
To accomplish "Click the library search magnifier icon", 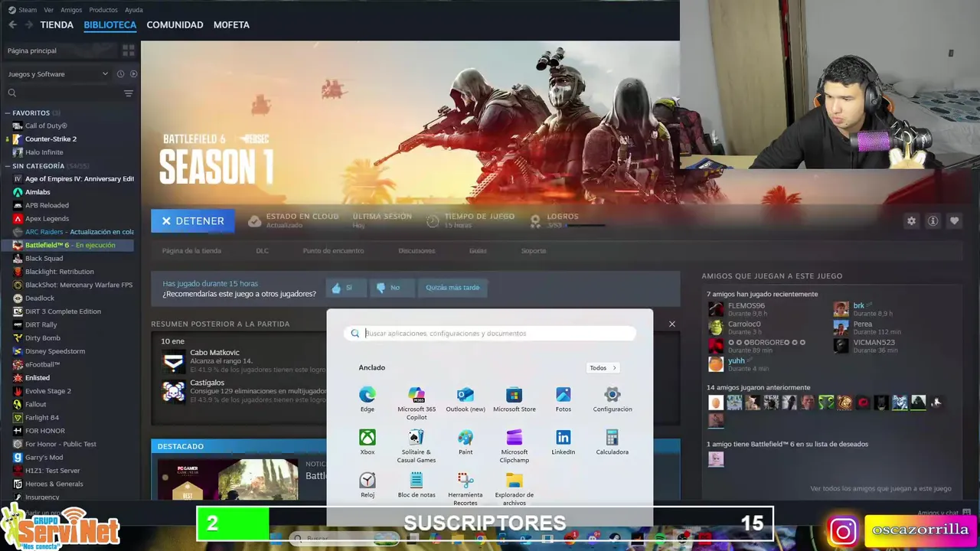I will [x=12, y=93].
